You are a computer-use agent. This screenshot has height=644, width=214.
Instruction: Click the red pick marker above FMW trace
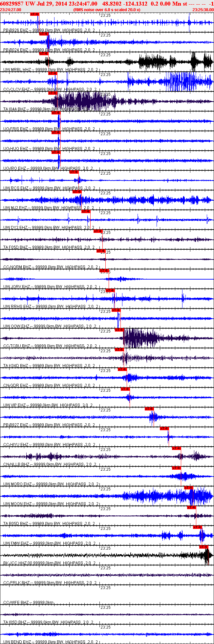(198, 527)
